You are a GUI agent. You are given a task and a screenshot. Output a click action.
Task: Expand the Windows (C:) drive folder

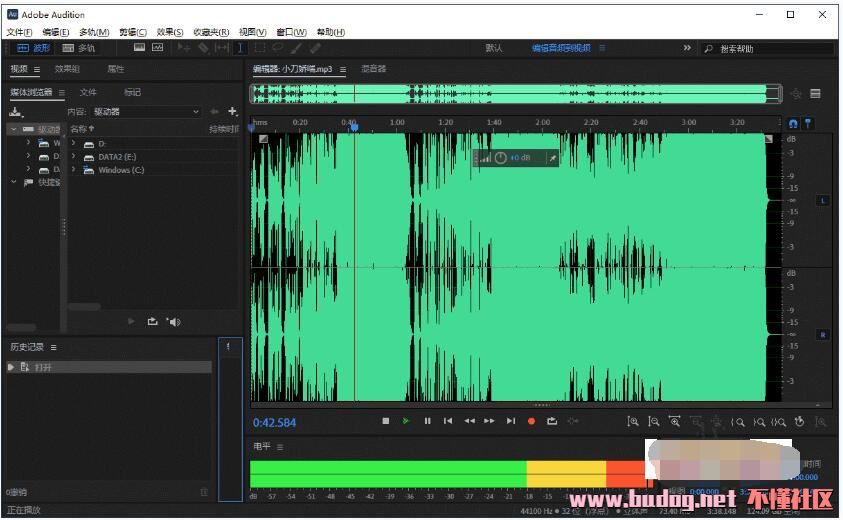coord(74,170)
